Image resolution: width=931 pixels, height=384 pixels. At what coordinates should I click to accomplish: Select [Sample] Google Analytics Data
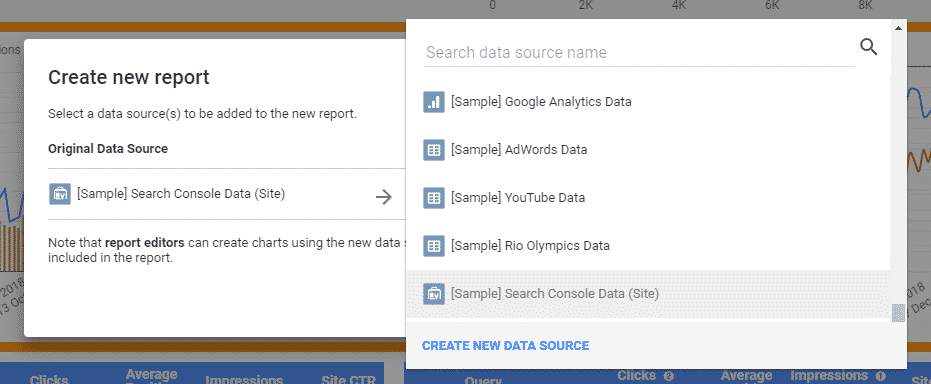648,102
